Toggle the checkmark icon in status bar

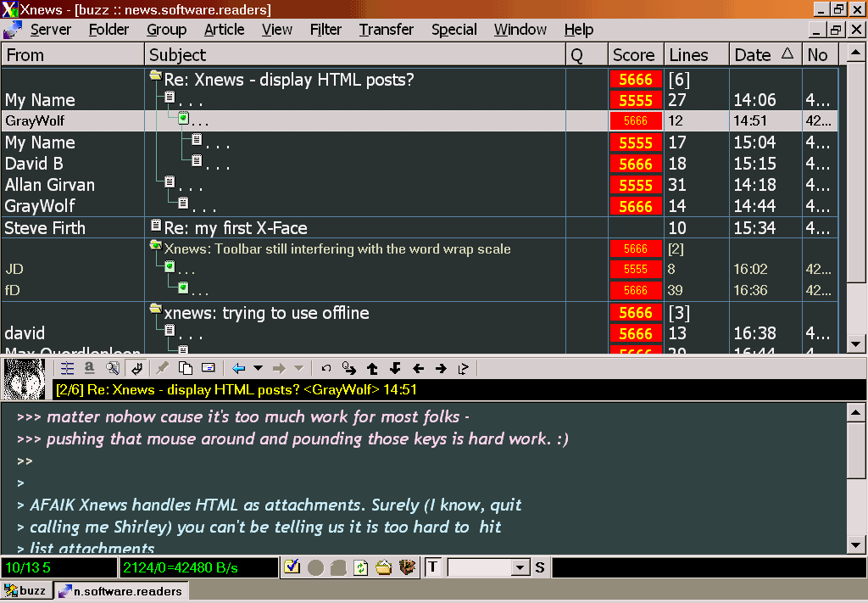tap(292, 567)
